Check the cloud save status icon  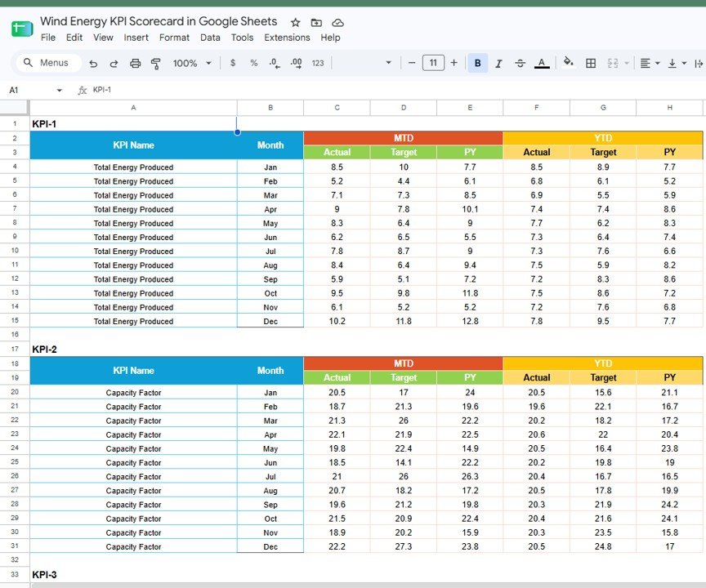coord(337,23)
